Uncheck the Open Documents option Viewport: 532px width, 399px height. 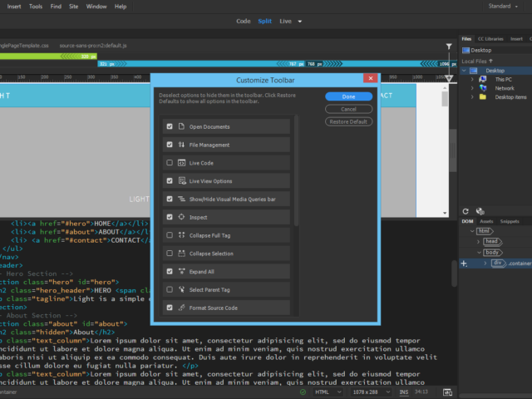[170, 126]
